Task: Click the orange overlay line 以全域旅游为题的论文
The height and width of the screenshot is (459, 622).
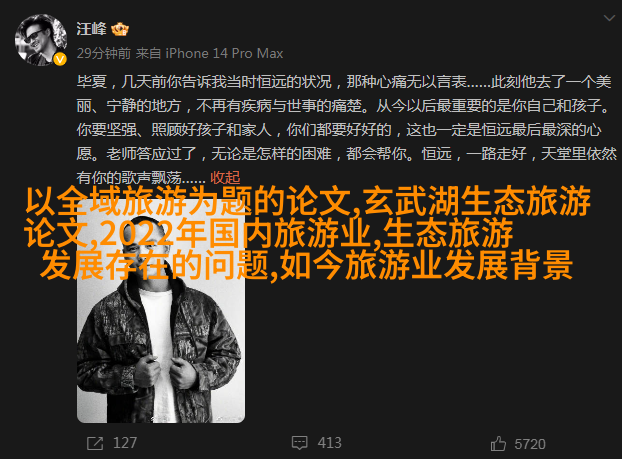Action: click(192, 201)
